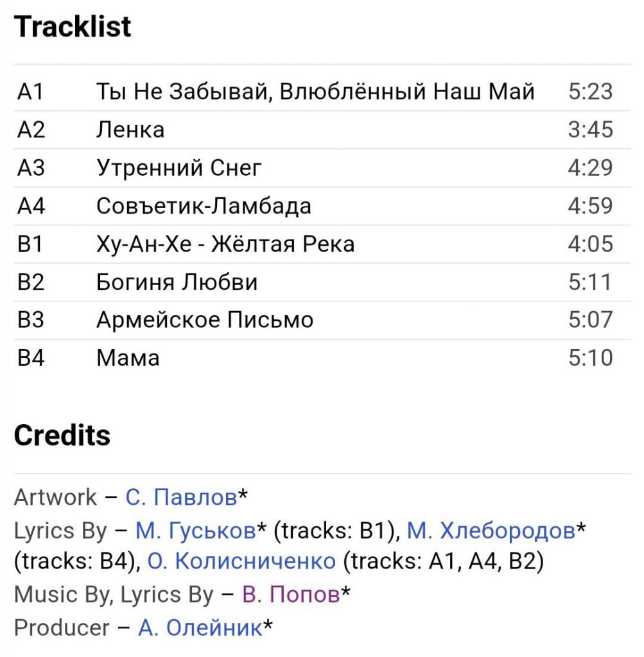Select track B2 Богиня Любви

[x=322, y=282]
